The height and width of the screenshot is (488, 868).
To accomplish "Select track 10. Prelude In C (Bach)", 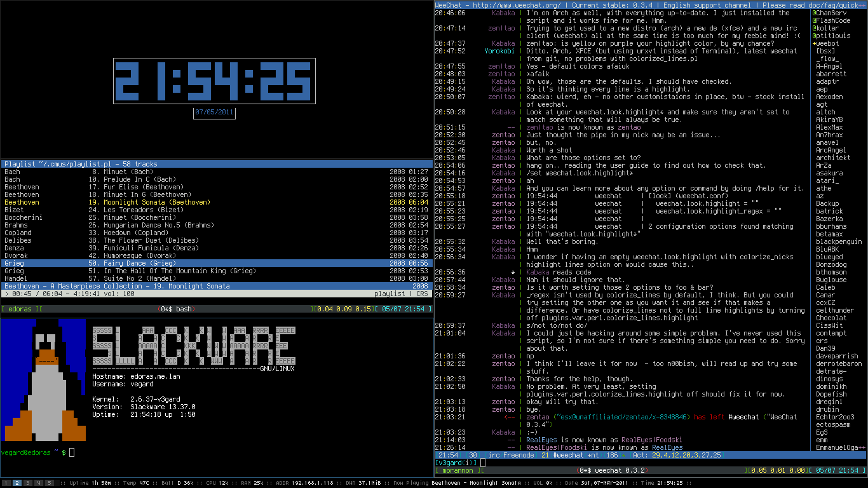I will click(217, 179).
